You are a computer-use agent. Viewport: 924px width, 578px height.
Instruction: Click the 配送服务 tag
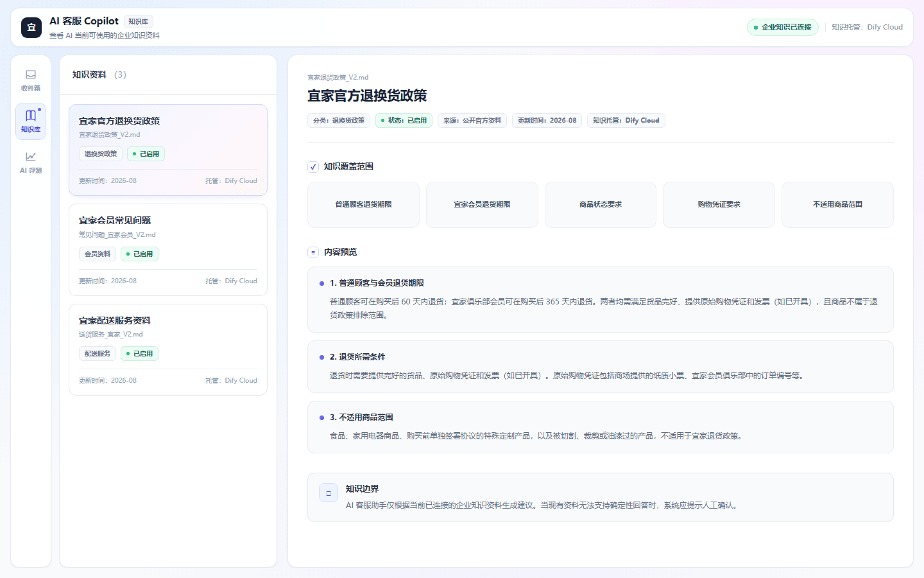click(98, 354)
